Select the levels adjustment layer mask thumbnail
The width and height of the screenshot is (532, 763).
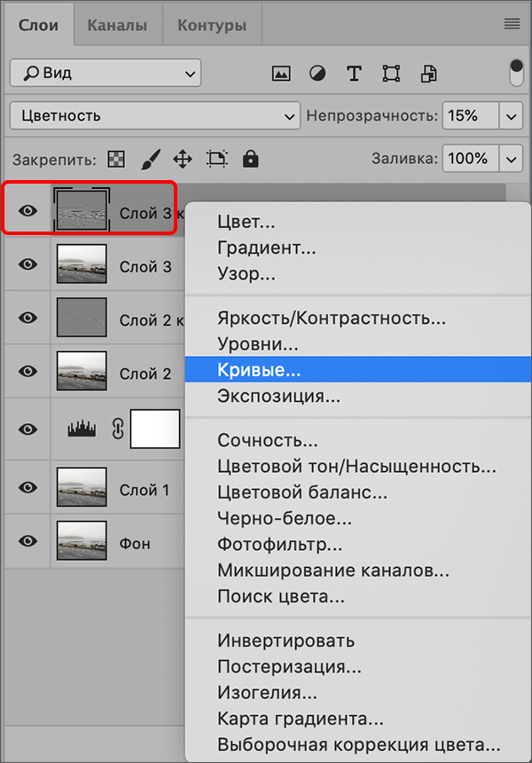click(x=155, y=429)
